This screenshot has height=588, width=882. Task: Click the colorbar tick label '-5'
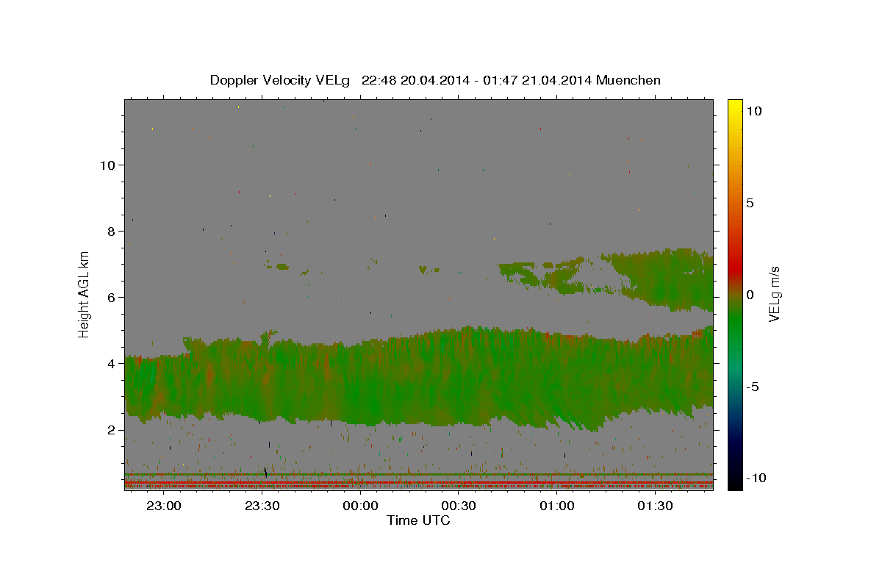(752, 387)
